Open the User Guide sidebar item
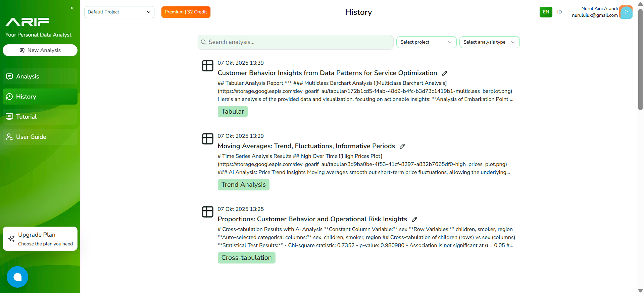 40,137
